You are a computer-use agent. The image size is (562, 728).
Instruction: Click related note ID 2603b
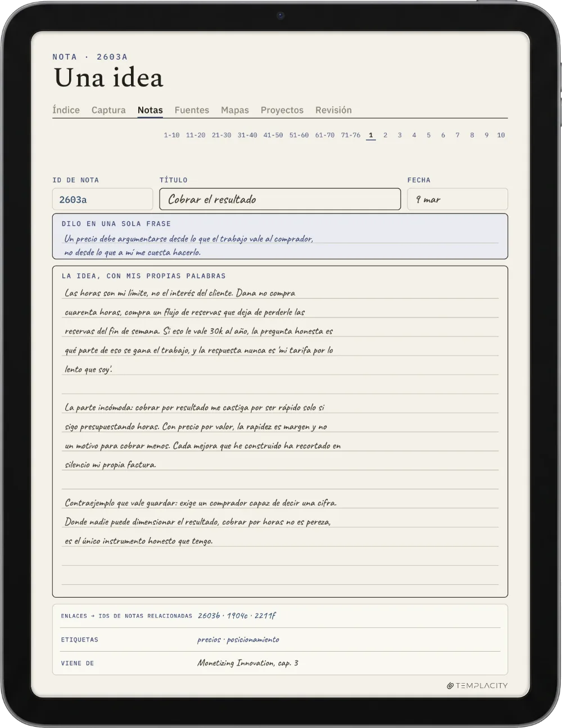209,616
